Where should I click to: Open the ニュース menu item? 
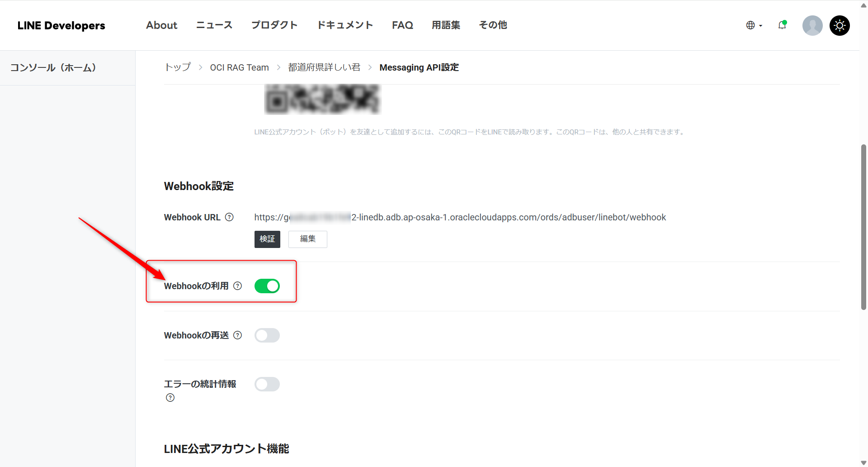(x=214, y=25)
